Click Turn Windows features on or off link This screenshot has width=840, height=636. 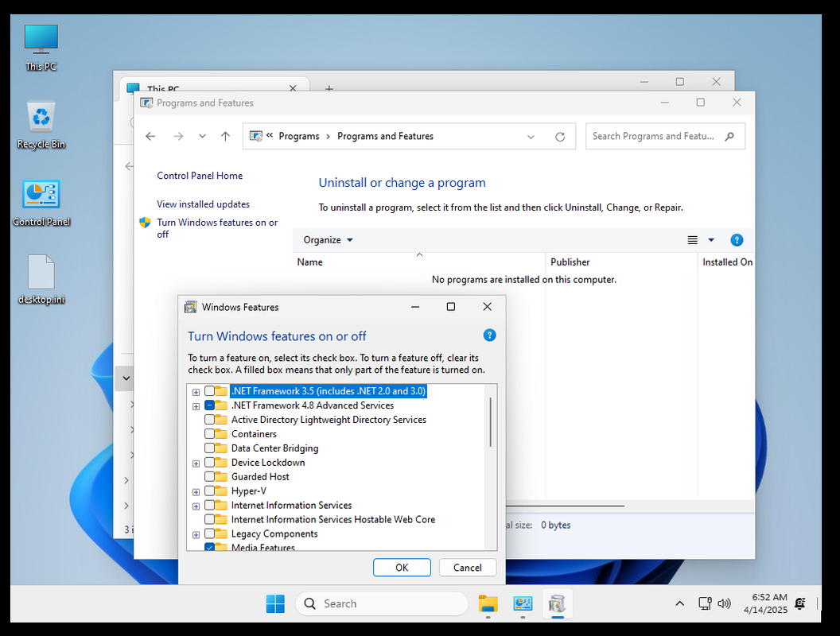pyautogui.click(x=217, y=228)
